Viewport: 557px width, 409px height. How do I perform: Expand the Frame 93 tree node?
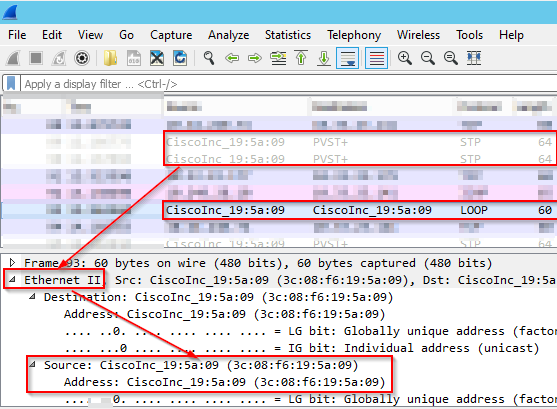(12, 263)
